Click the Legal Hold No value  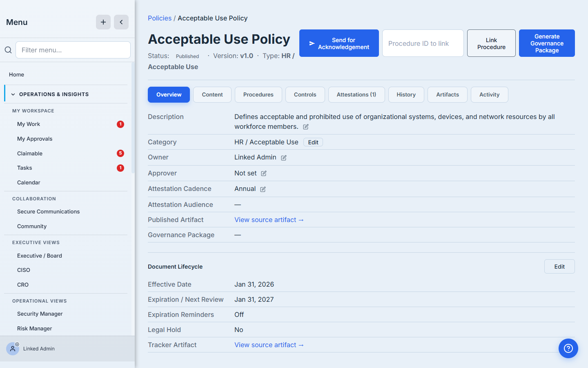239,330
